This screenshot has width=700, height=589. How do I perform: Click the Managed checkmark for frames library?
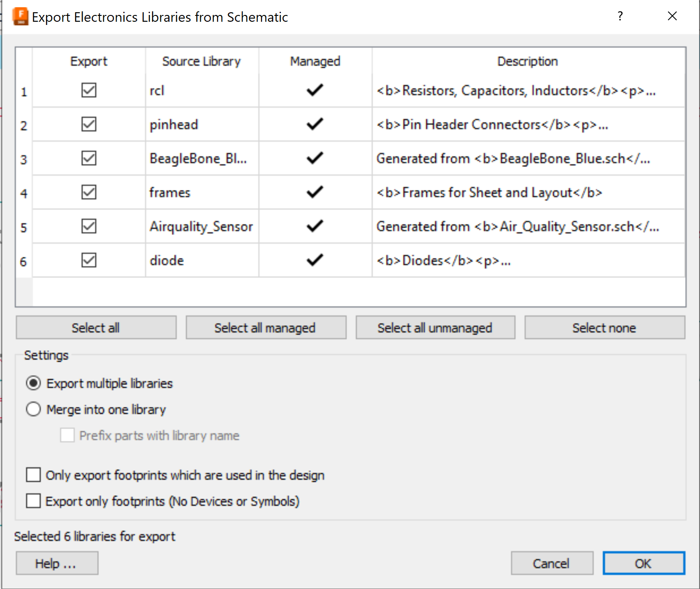(314, 192)
